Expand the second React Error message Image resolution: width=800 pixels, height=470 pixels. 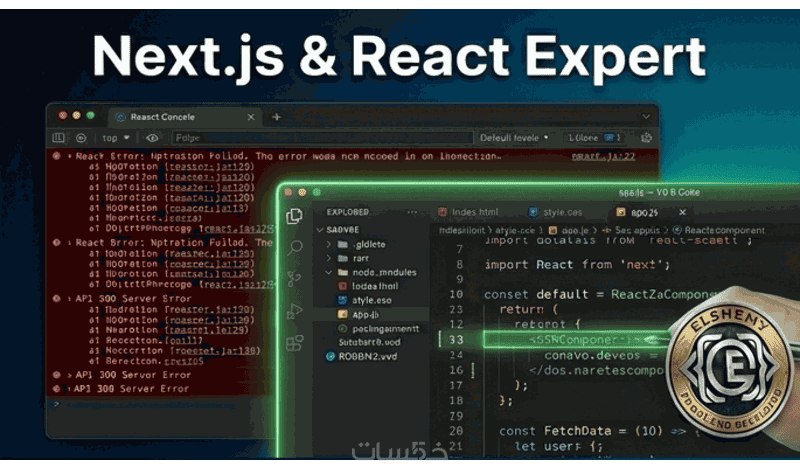point(69,243)
